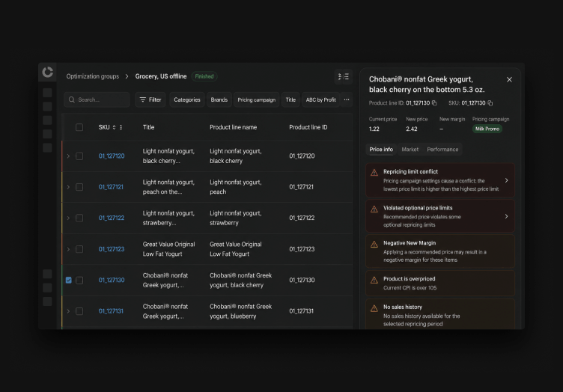Switch to the Performance tab

pos(442,149)
